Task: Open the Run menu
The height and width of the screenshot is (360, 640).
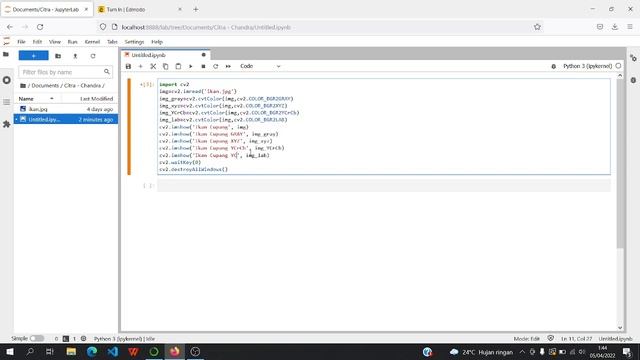Action: pos(72,42)
